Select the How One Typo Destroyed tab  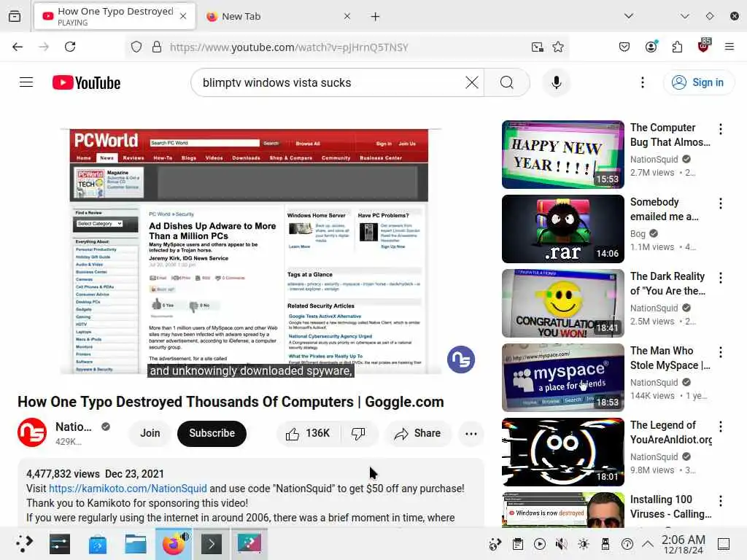(x=115, y=16)
